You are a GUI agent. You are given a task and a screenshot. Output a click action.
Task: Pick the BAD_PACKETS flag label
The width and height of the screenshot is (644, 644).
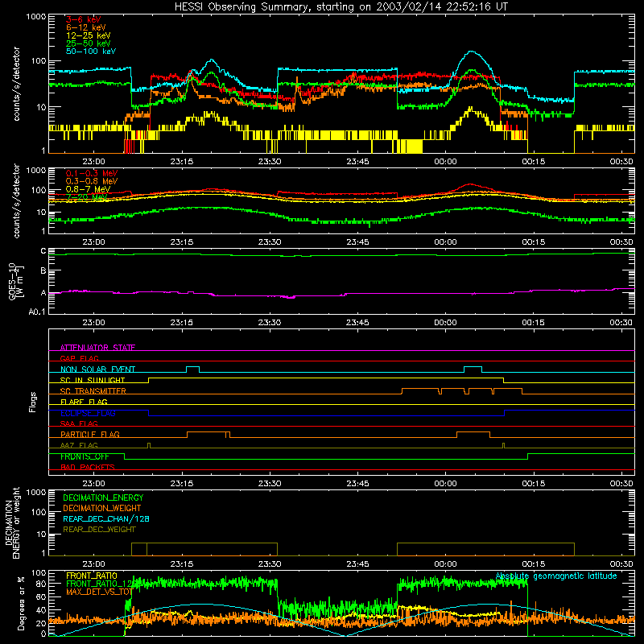[x=88, y=467]
